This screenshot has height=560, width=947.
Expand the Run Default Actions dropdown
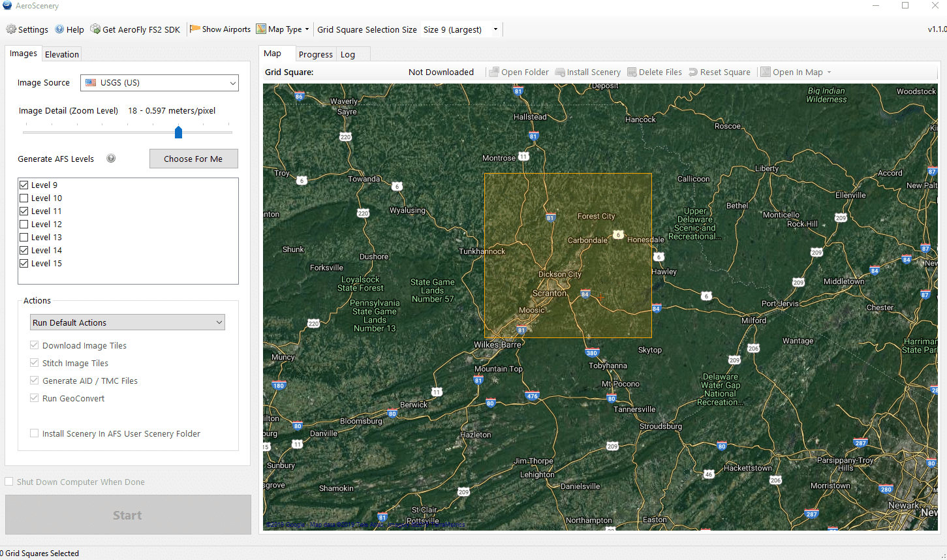(128, 322)
